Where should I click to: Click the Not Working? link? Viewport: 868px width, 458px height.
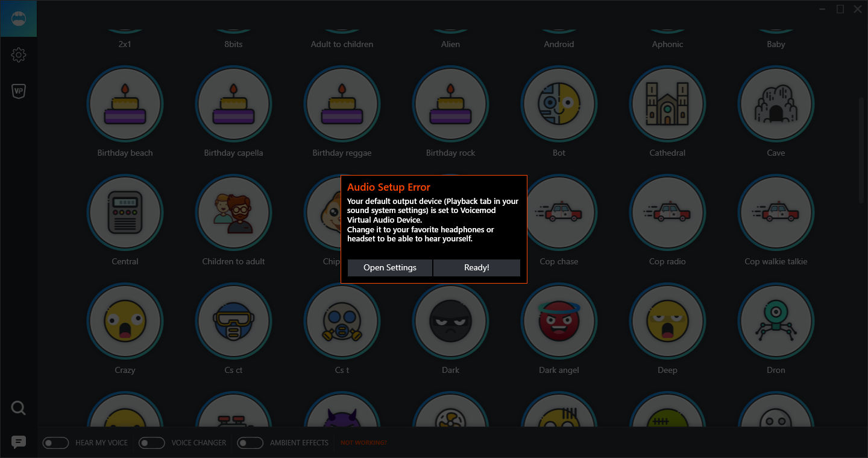click(x=363, y=443)
